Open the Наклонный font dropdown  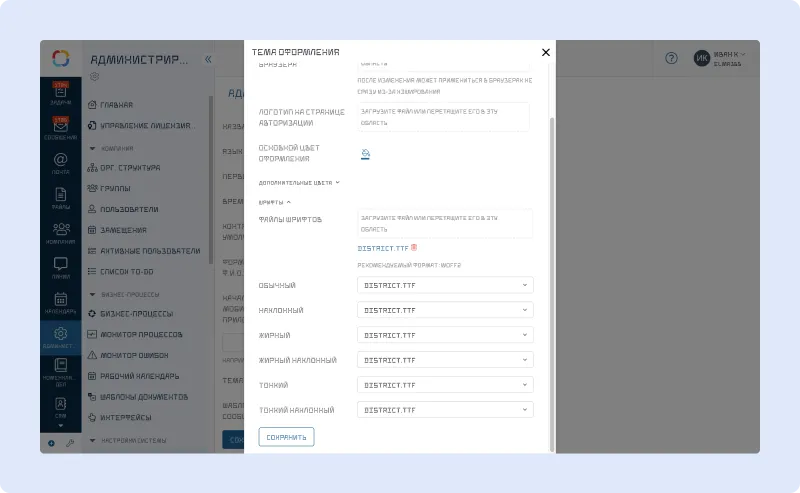[x=445, y=310]
